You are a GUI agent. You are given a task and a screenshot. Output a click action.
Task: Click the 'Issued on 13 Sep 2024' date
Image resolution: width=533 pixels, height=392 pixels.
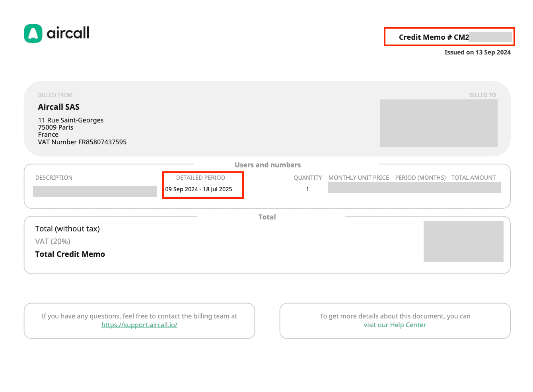[477, 52]
